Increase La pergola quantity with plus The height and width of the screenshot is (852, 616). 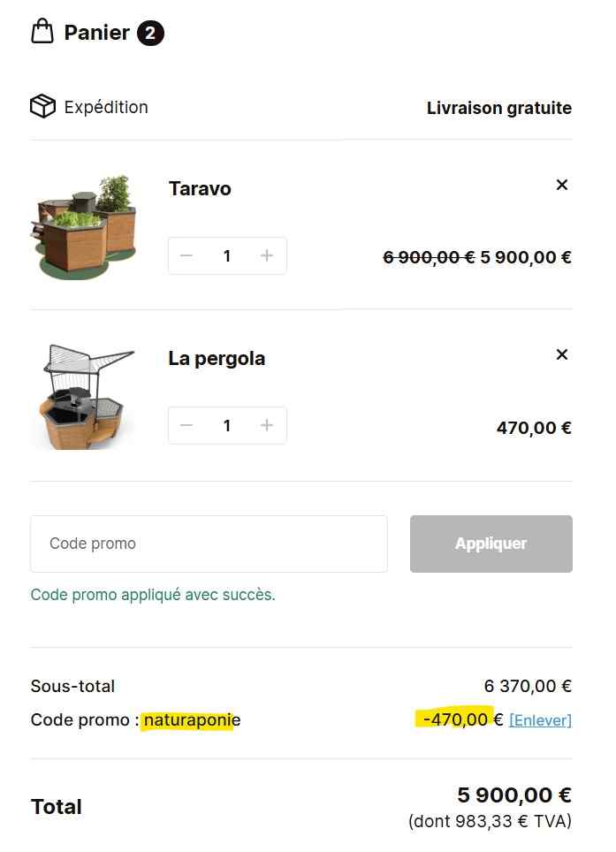[x=267, y=425]
